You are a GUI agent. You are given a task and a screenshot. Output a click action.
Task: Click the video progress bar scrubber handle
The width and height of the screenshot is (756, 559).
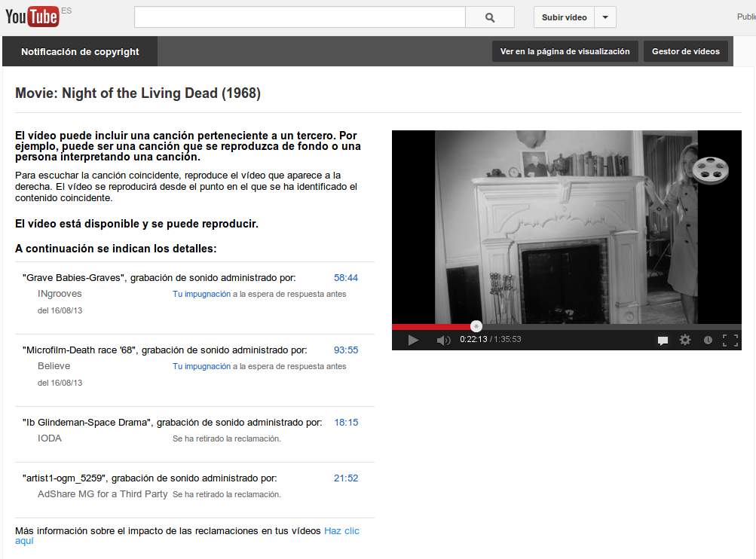[476, 326]
